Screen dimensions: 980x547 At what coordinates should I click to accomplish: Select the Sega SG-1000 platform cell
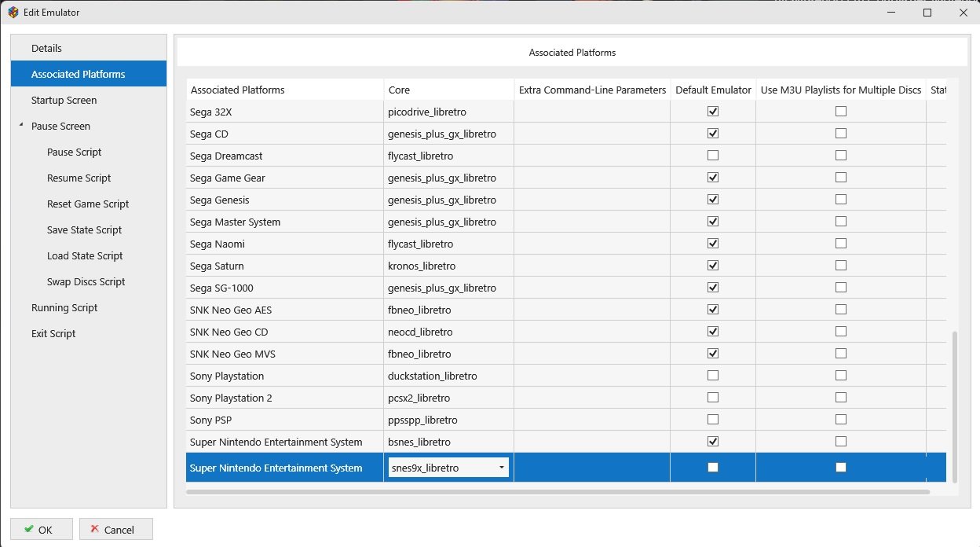coord(285,288)
